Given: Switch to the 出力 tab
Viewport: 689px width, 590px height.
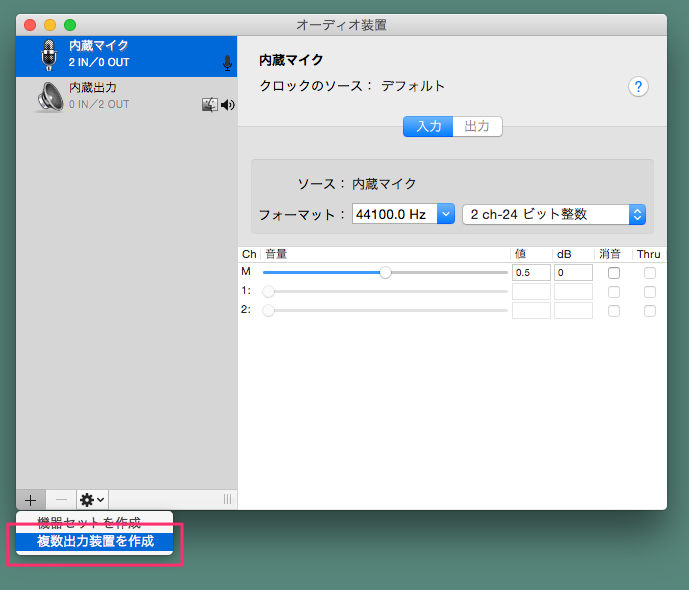Looking at the screenshot, I should [x=477, y=127].
